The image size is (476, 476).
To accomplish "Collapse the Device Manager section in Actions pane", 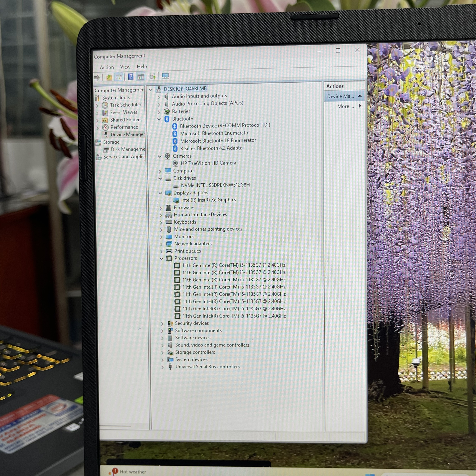I will (360, 96).
